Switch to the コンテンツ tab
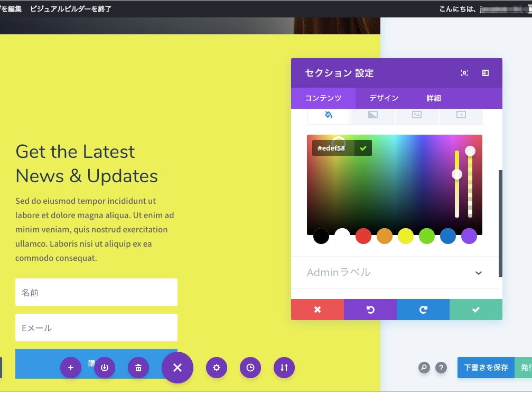 coord(323,98)
